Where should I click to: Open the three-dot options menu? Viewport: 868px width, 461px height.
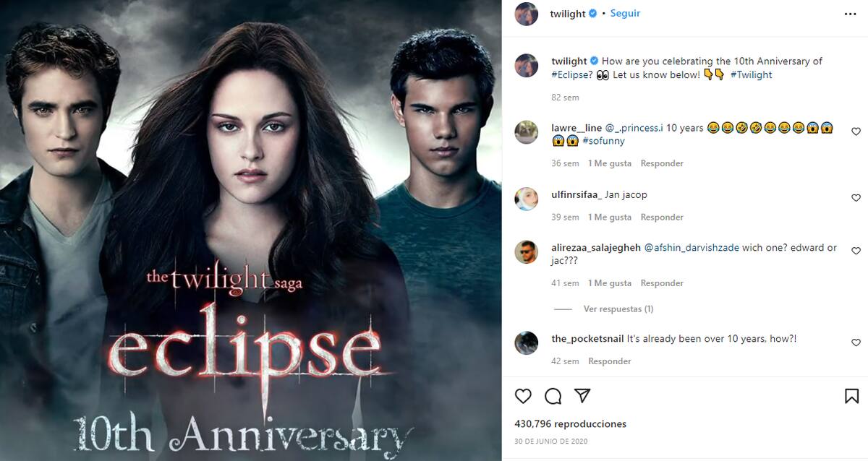851,13
